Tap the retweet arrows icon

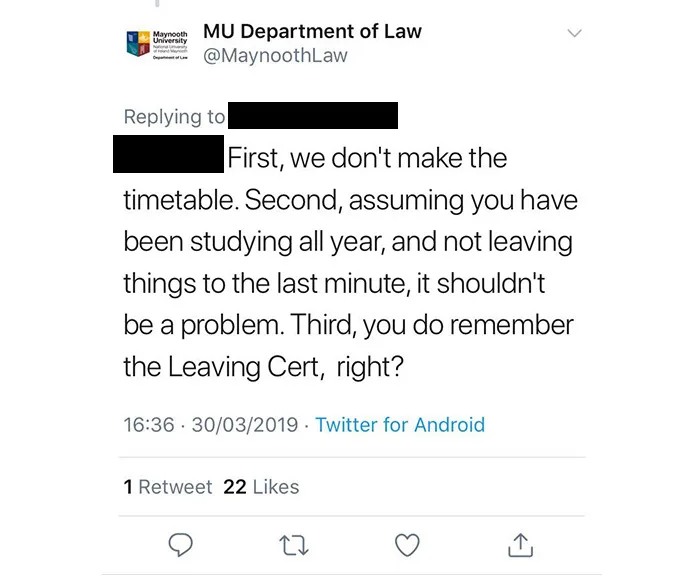pos(294,545)
